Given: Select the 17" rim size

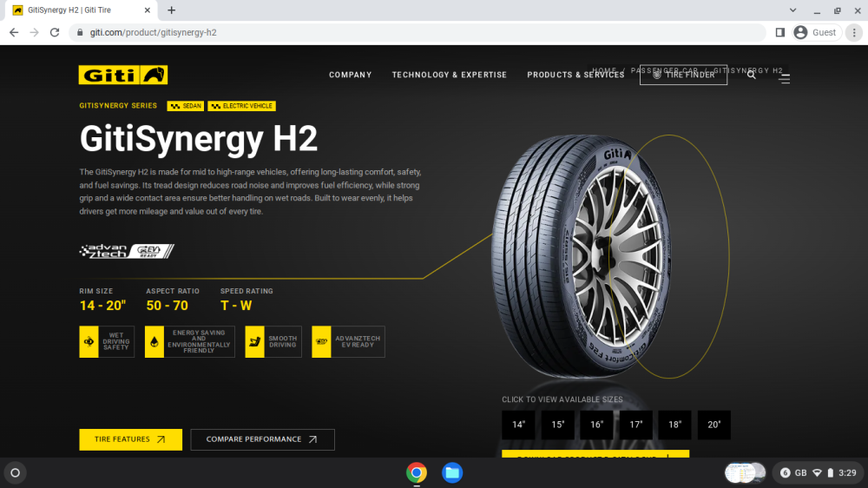Looking at the screenshot, I should [636, 425].
